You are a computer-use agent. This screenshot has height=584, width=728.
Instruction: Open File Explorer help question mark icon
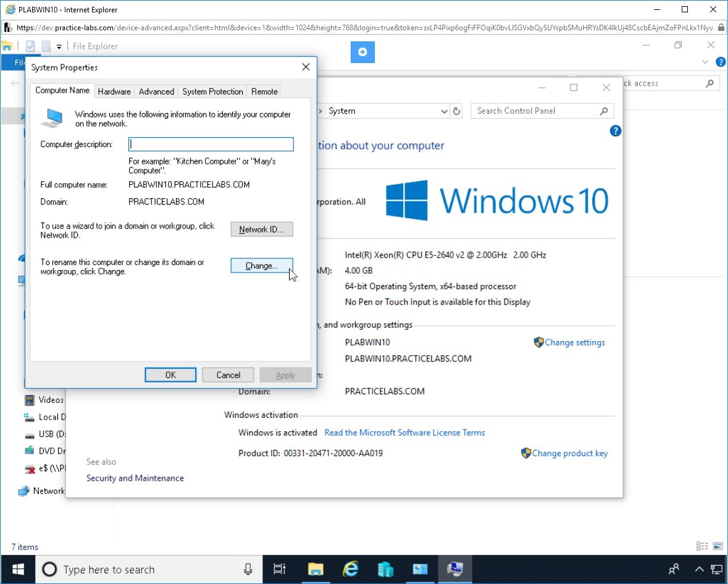click(x=721, y=62)
